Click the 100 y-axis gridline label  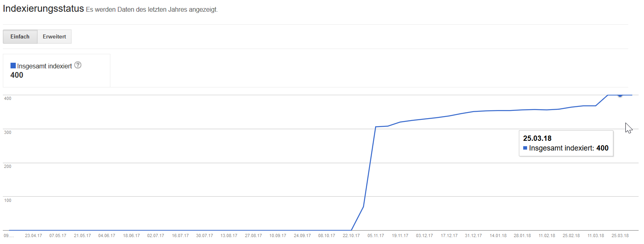click(8, 200)
